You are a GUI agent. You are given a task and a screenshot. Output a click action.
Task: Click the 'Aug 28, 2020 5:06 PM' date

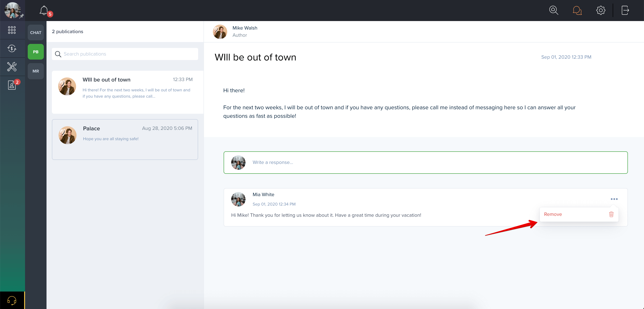point(167,128)
